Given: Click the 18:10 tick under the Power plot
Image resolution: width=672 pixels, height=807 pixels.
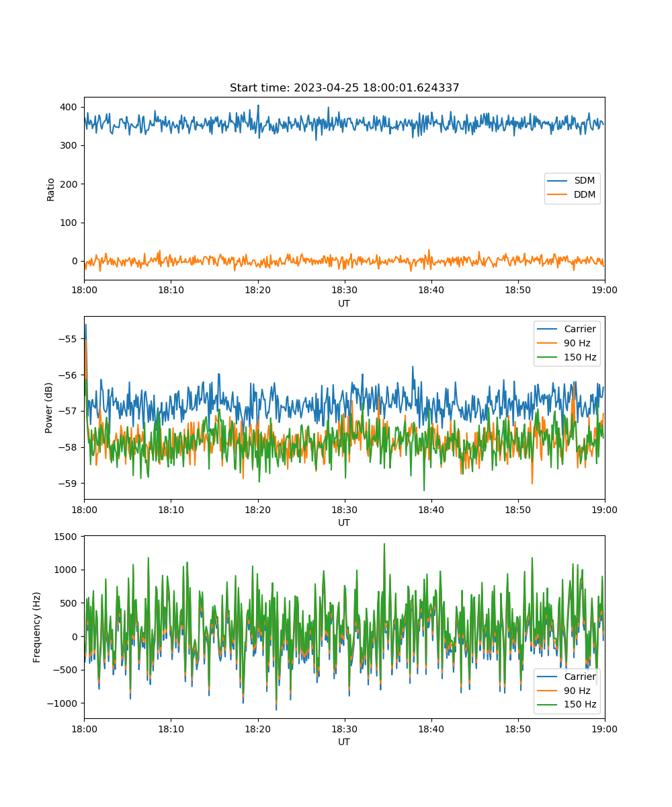Looking at the screenshot, I should coord(171,509).
